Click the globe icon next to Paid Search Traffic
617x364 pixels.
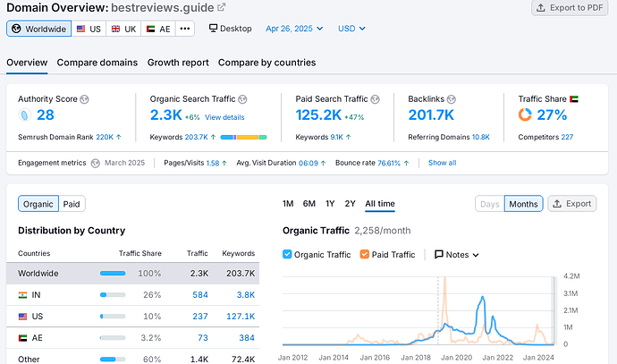click(375, 99)
